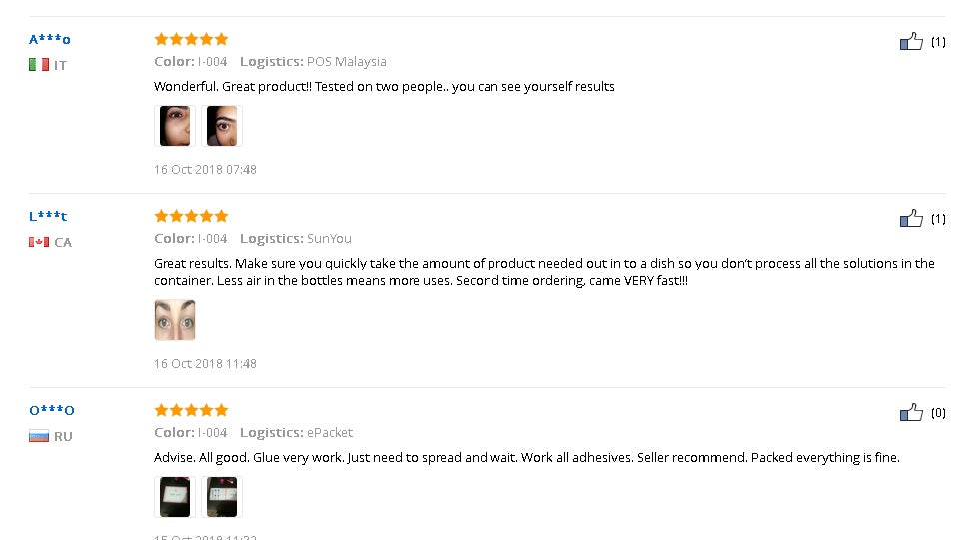The height and width of the screenshot is (540, 980).
Task: Open second eye photo in A***o's review
Action: click(221, 127)
